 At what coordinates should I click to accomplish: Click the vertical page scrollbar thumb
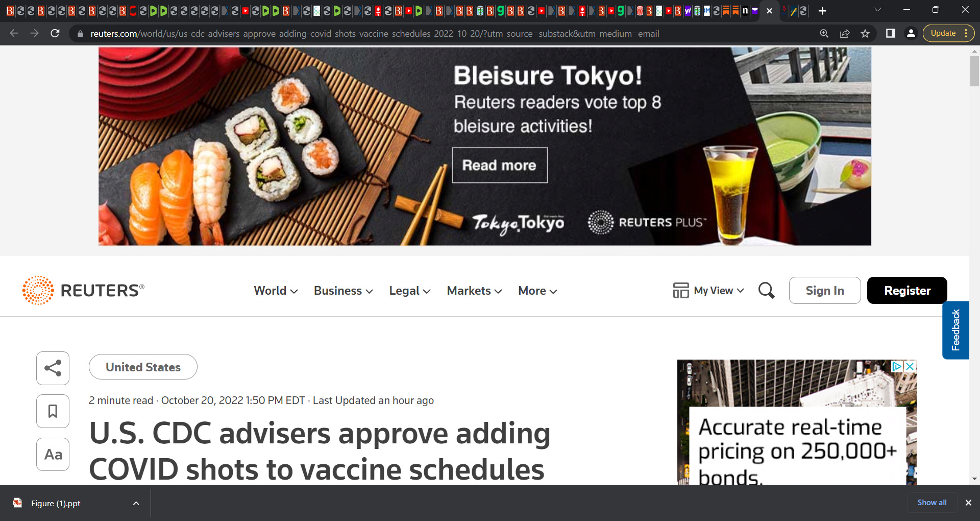[974, 71]
